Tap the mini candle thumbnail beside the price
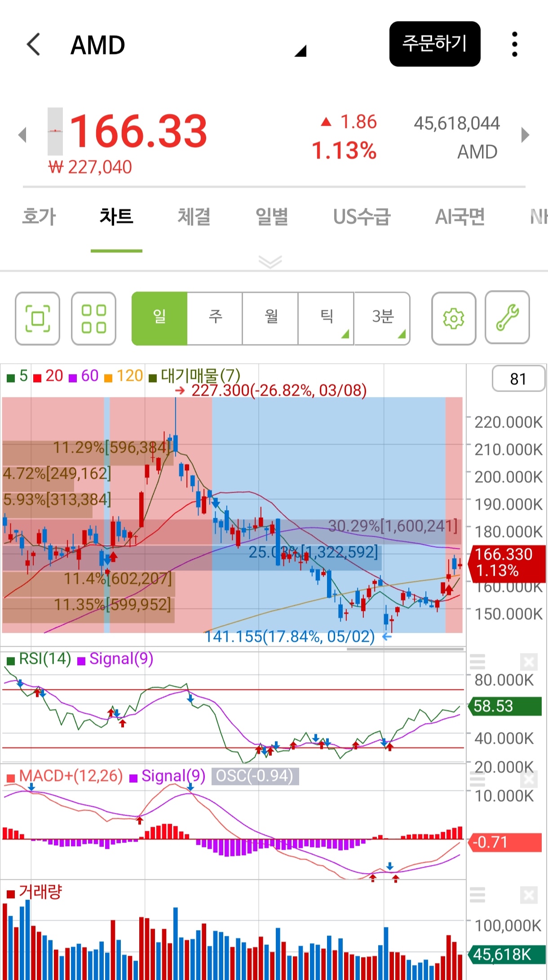548x980 pixels. click(55, 131)
